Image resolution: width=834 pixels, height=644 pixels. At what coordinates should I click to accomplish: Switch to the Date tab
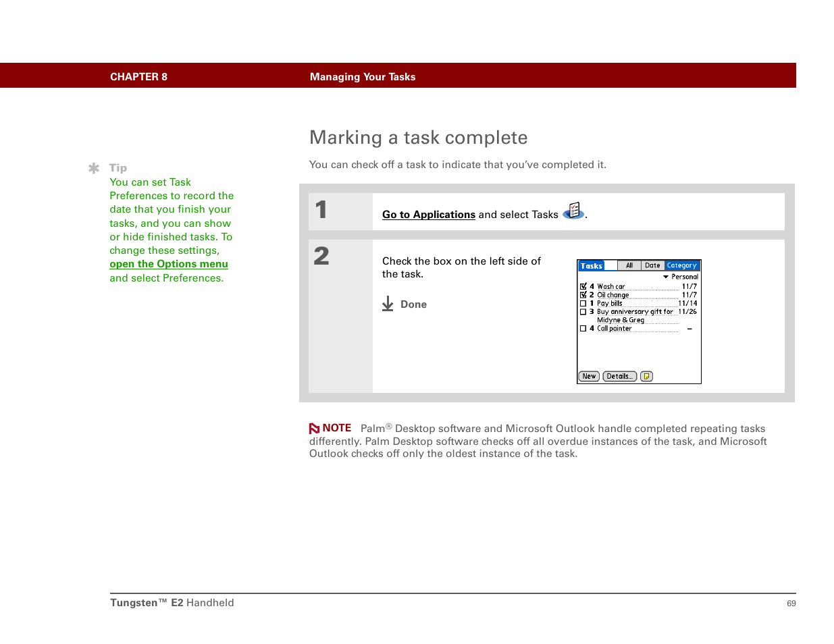click(652, 265)
